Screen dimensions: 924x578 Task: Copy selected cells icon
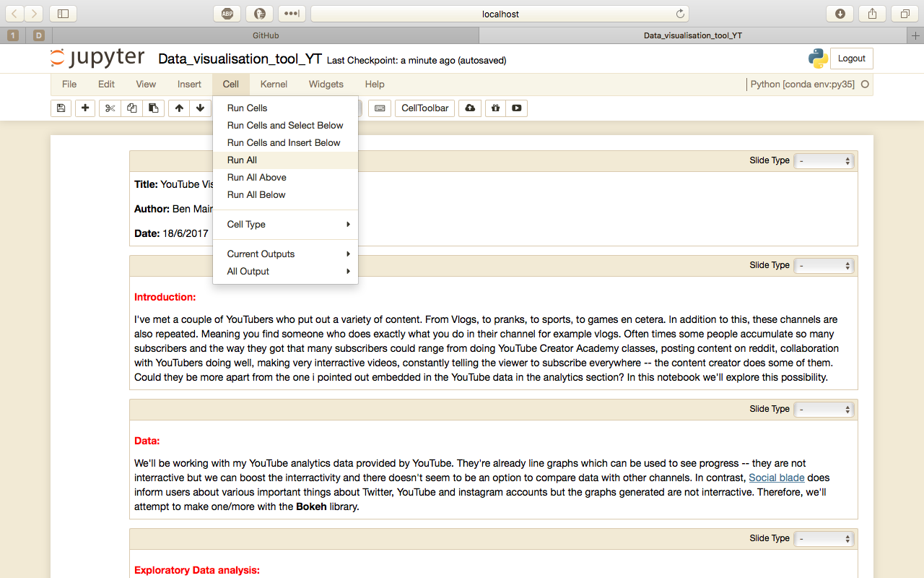click(131, 108)
